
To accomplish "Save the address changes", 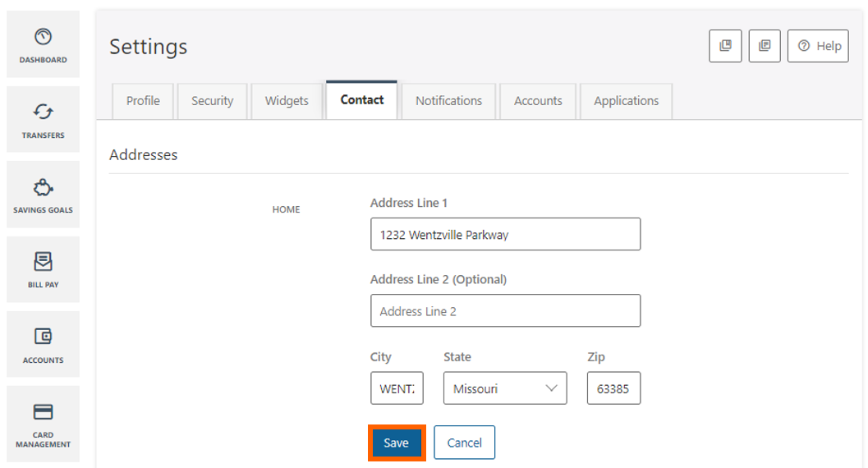I will [x=397, y=443].
